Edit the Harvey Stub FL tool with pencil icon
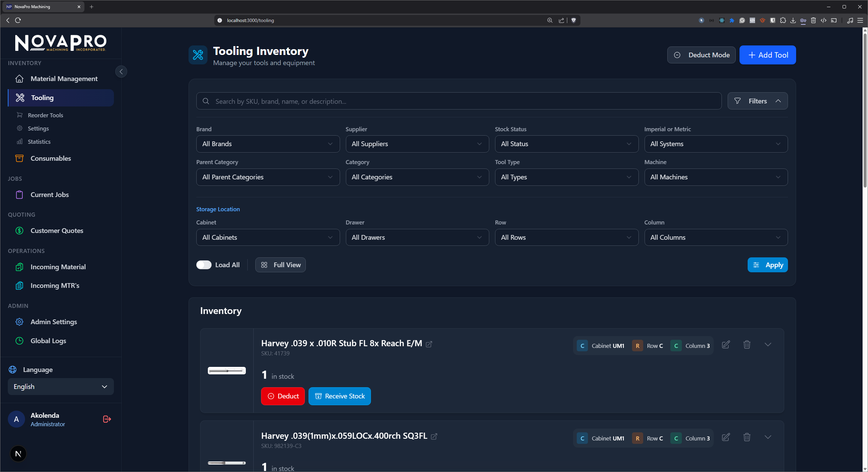This screenshot has width=868, height=472. (x=726, y=345)
